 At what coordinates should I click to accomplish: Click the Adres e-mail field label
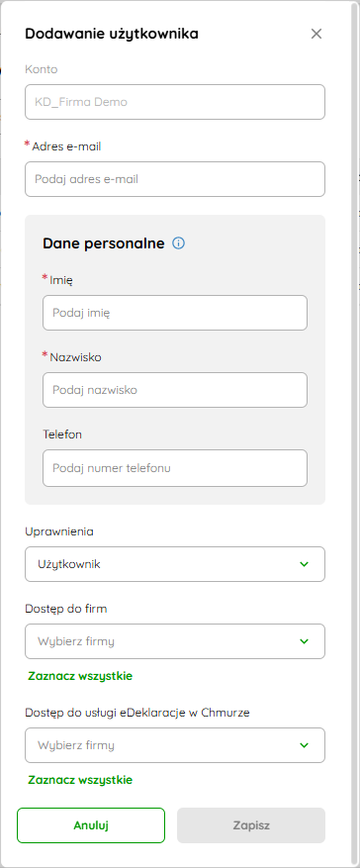(66, 146)
